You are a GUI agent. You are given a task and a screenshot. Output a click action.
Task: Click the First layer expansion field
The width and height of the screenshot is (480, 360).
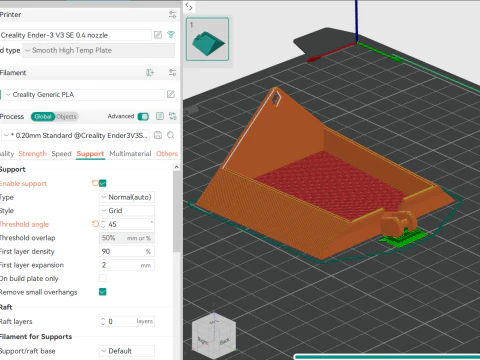pyautogui.click(x=127, y=265)
